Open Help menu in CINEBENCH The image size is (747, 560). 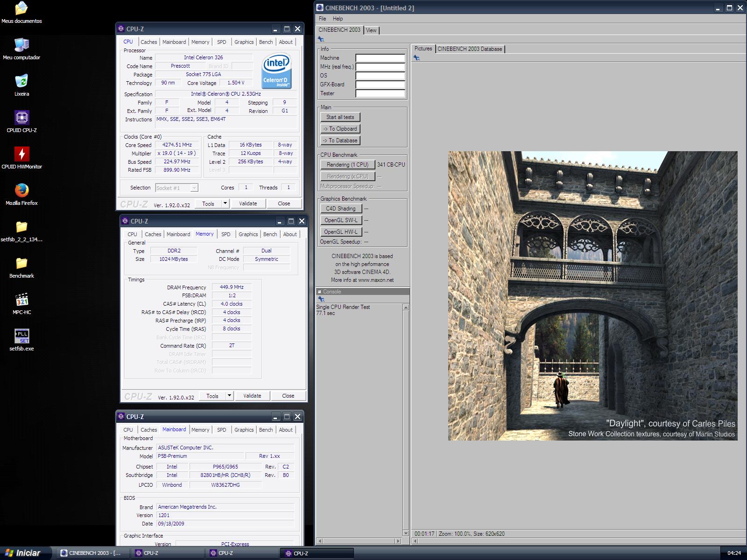(338, 19)
